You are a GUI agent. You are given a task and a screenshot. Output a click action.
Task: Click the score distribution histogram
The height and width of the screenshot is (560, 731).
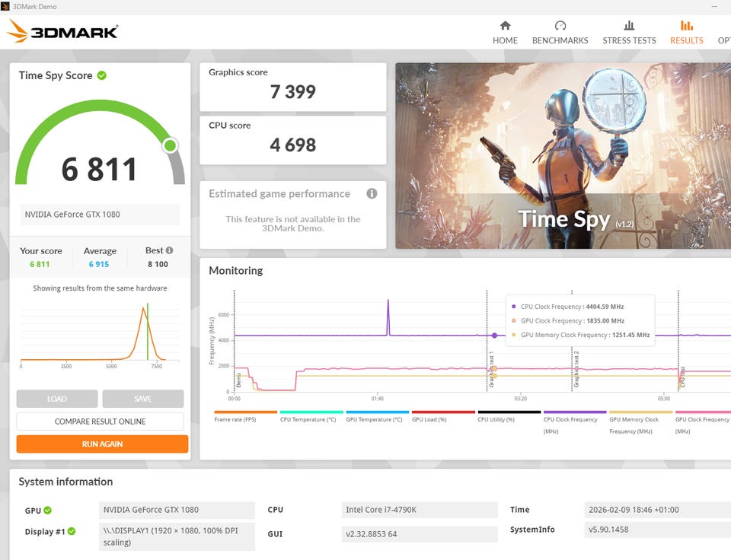pyautogui.click(x=100, y=335)
